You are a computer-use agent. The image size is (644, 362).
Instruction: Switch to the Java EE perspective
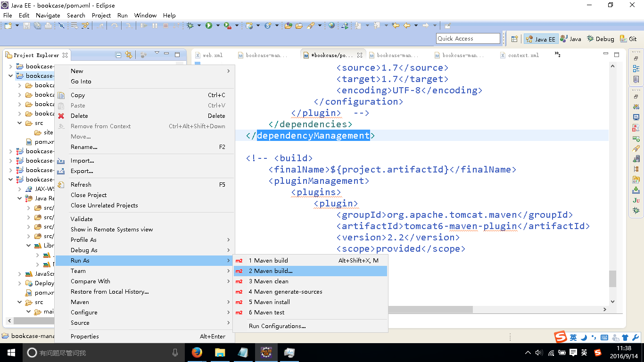540,39
